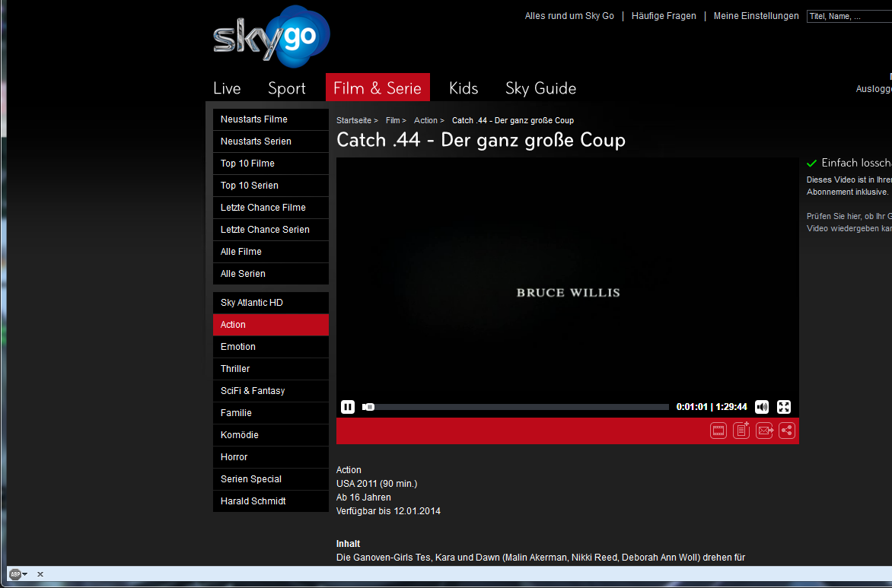
Task: Open the Adblock Plus dropdown arrow
Action: [x=25, y=574]
